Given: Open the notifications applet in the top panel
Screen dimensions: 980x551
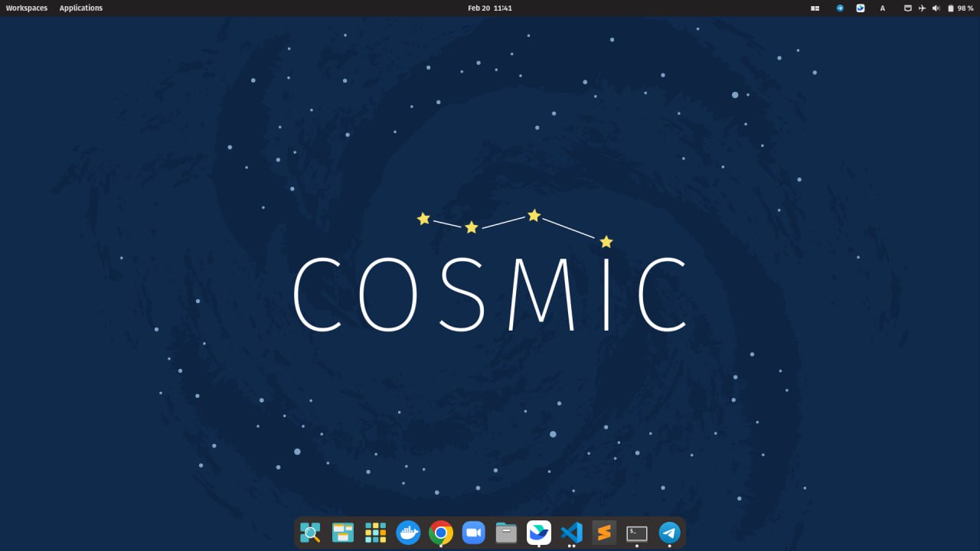Looking at the screenshot, I should tap(908, 8).
